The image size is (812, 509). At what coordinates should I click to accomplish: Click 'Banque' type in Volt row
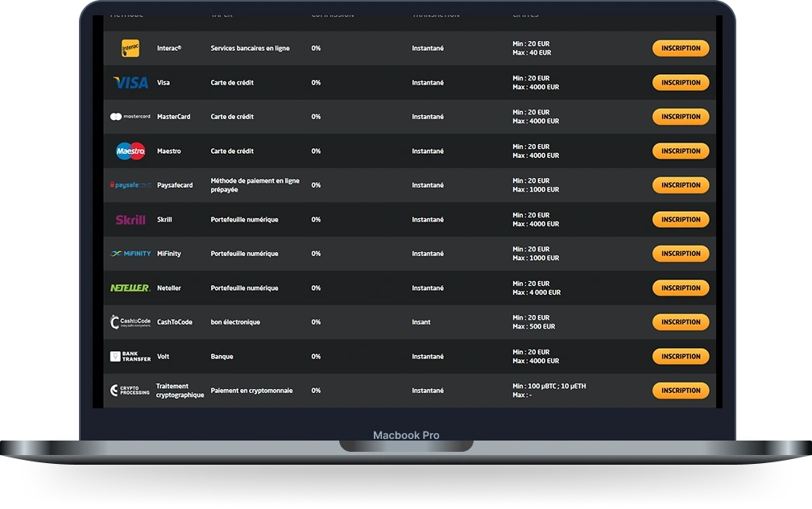(222, 356)
